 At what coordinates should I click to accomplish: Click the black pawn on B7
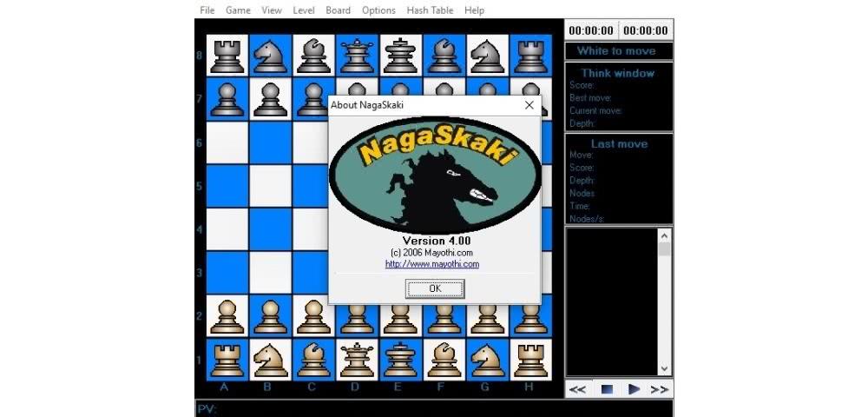tap(271, 98)
